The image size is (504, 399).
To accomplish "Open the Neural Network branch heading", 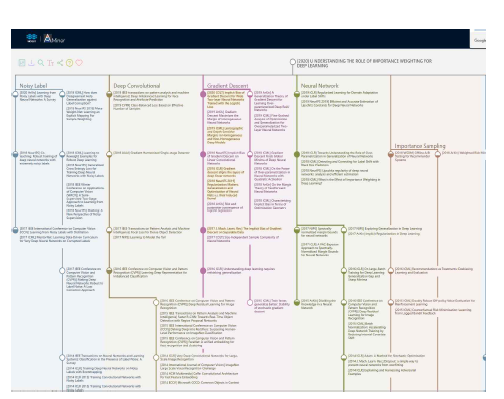I will click(320, 86).
